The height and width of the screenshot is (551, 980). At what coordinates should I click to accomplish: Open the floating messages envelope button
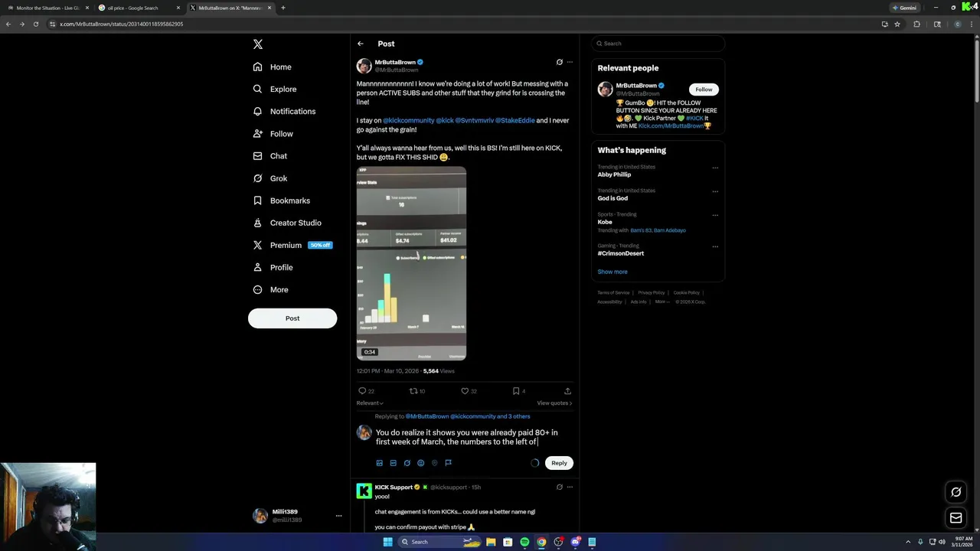click(956, 518)
